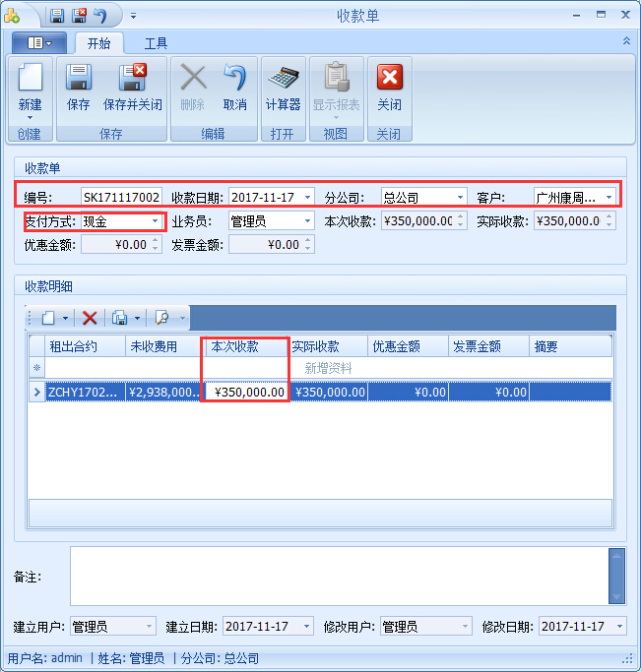Click the Cancel (取消) undo icon
641x672 pixels.
click(235, 77)
